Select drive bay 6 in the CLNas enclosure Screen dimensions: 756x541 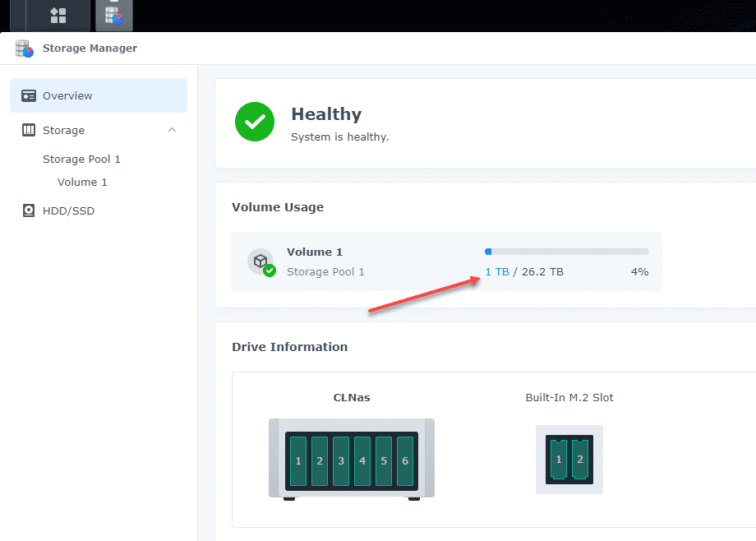(x=404, y=460)
